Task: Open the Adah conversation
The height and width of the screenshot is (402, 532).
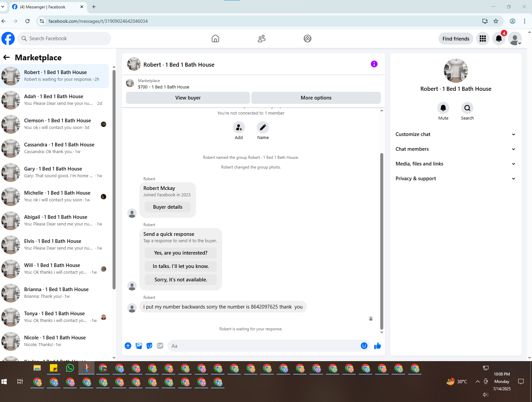Action: click(x=55, y=100)
